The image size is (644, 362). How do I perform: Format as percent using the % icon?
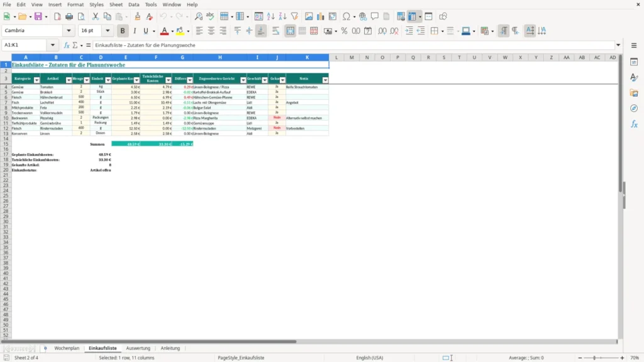tap(344, 31)
